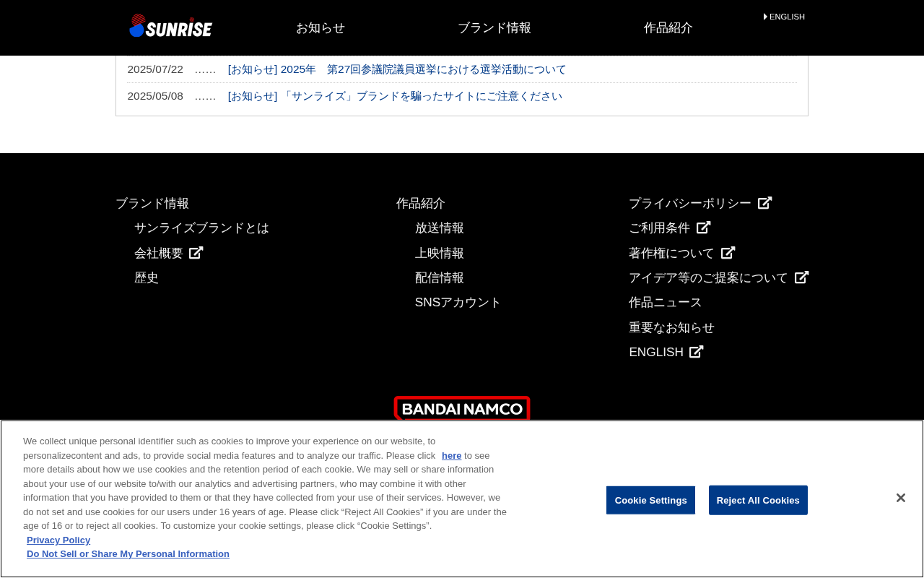
Task: Open the 2025/07/22 election notice link
Action: pyautogui.click(x=397, y=69)
